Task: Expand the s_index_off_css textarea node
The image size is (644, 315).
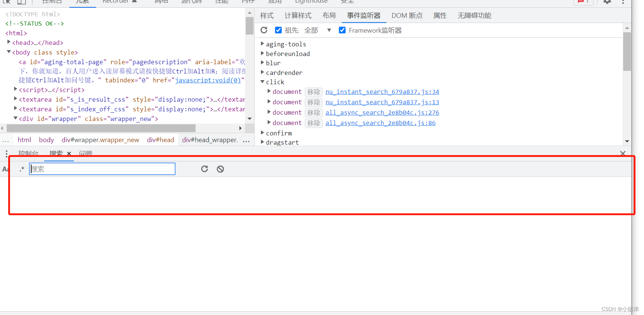Action: (x=16, y=108)
